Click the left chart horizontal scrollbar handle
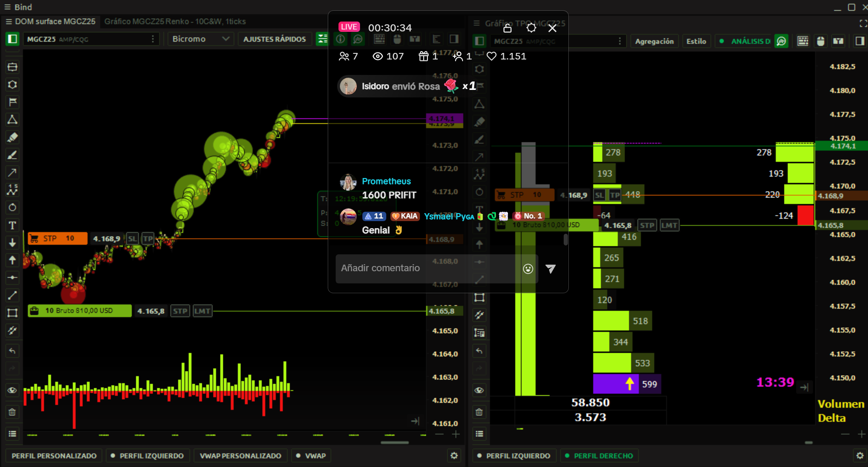This screenshot has height=467, width=868. click(395, 443)
